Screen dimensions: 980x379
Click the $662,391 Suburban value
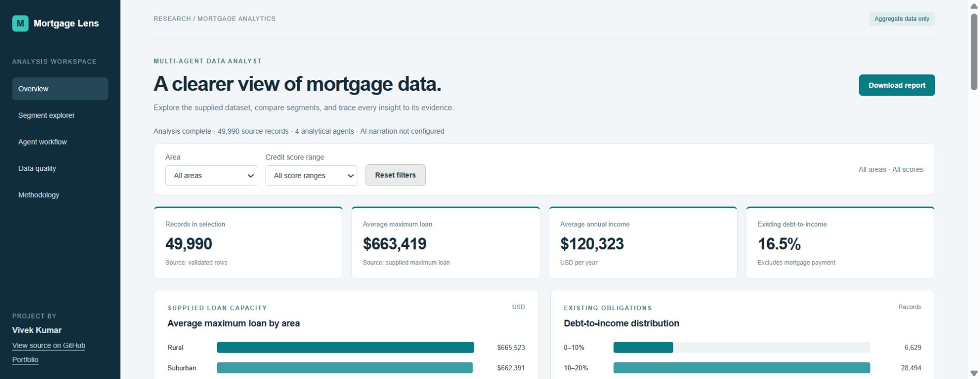tap(511, 368)
